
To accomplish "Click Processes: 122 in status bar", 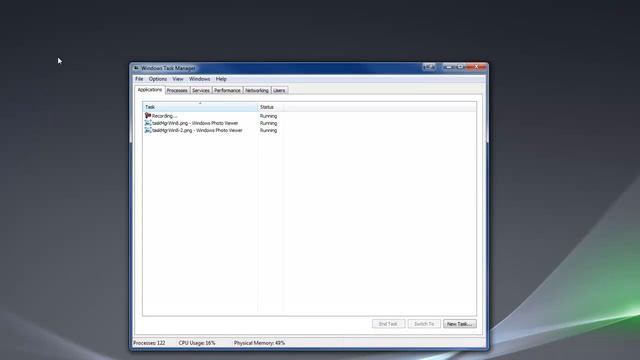I will click(149, 343).
